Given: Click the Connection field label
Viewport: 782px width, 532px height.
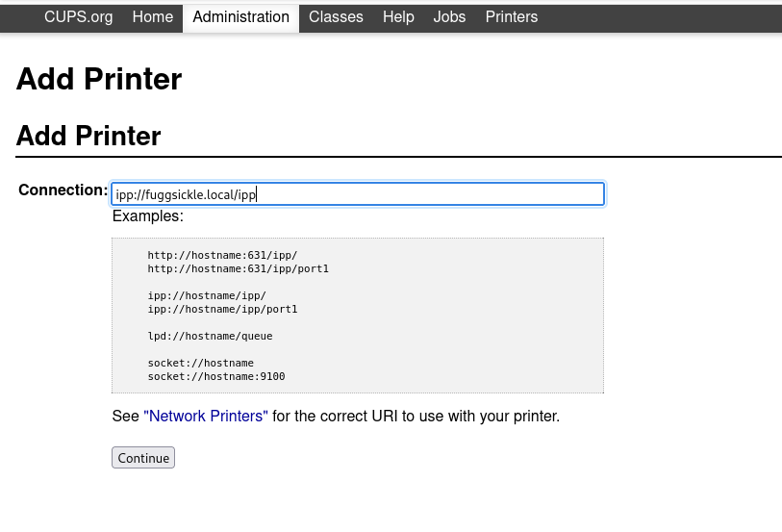Looking at the screenshot, I should coord(63,190).
